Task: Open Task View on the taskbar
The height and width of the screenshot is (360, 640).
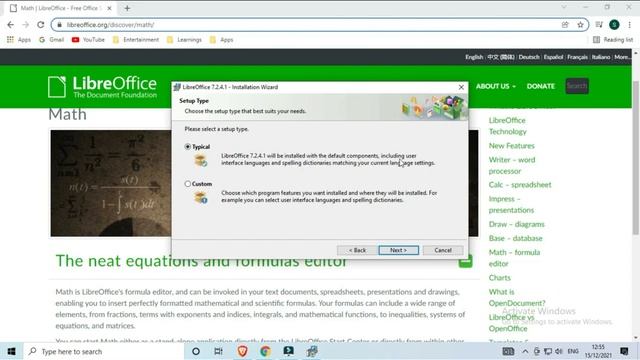Action: [x=218, y=351]
